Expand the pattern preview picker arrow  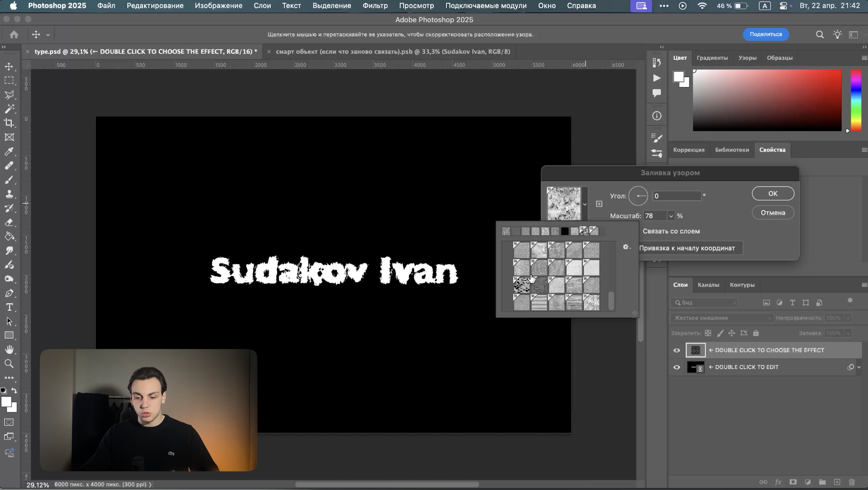pyautogui.click(x=585, y=204)
